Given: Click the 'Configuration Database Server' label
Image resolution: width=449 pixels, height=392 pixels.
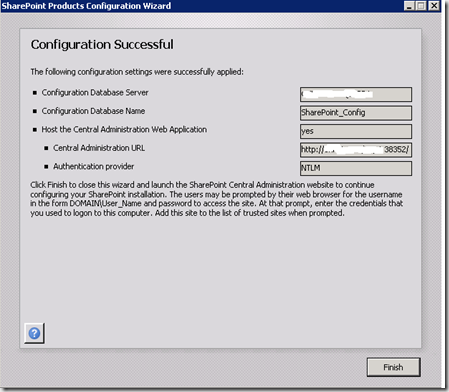Looking at the screenshot, I should 95,92.
